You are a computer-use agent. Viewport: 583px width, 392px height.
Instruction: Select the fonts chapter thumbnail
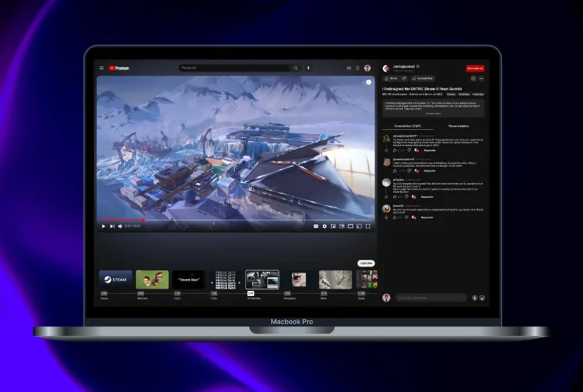225,279
